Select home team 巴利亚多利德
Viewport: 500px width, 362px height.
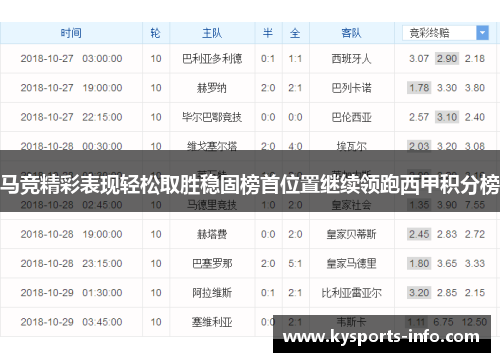[x=212, y=59]
